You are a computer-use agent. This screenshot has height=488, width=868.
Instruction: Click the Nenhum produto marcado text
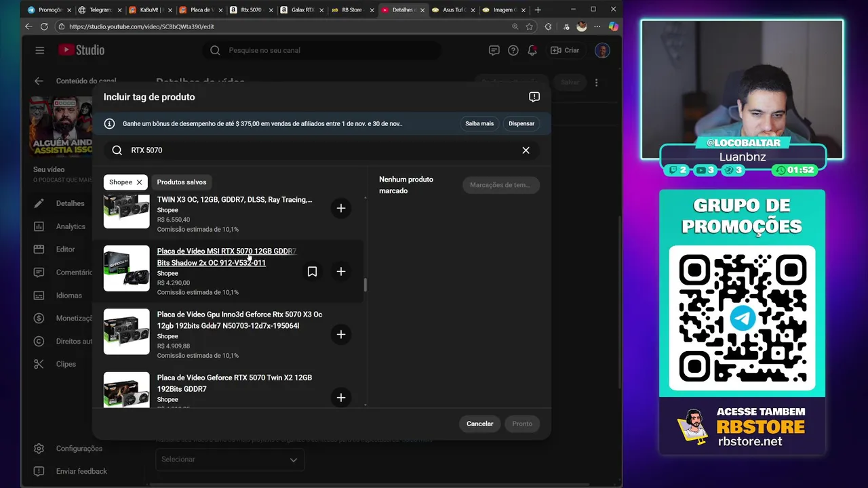click(406, 185)
